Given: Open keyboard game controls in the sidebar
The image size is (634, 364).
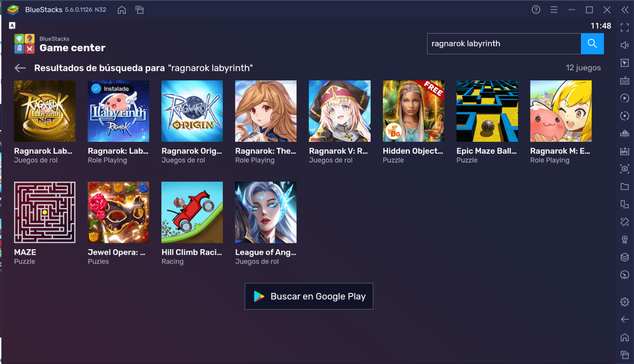Looking at the screenshot, I should [625, 80].
